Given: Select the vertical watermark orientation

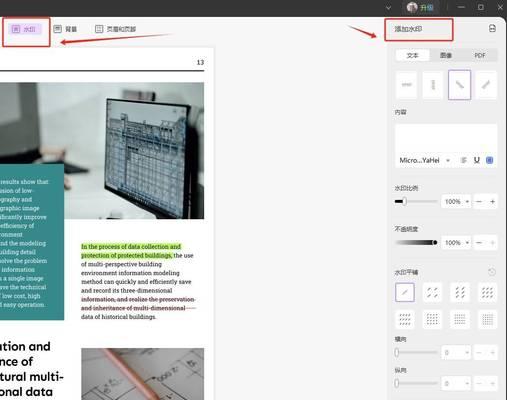Looking at the screenshot, I should coord(433,85).
